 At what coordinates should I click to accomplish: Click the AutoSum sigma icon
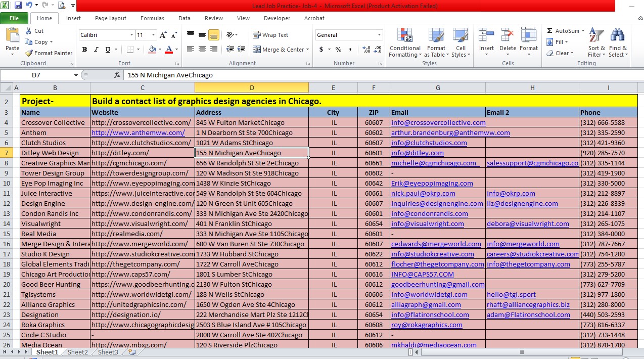pyautogui.click(x=550, y=31)
